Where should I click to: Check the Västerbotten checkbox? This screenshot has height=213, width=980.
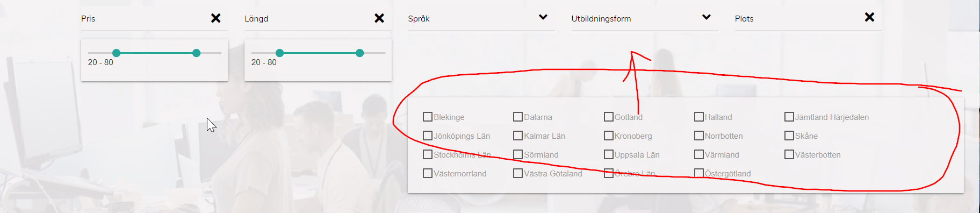pyautogui.click(x=789, y=154)
